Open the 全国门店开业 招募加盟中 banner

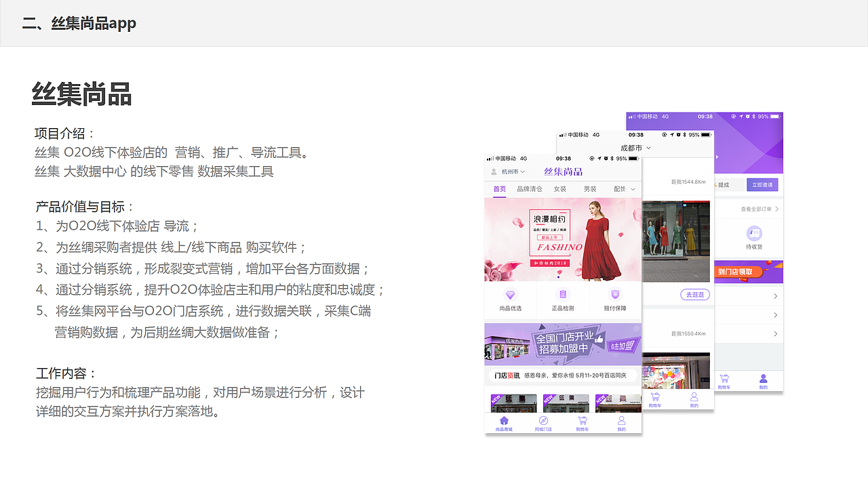click(x=563, y=344)
